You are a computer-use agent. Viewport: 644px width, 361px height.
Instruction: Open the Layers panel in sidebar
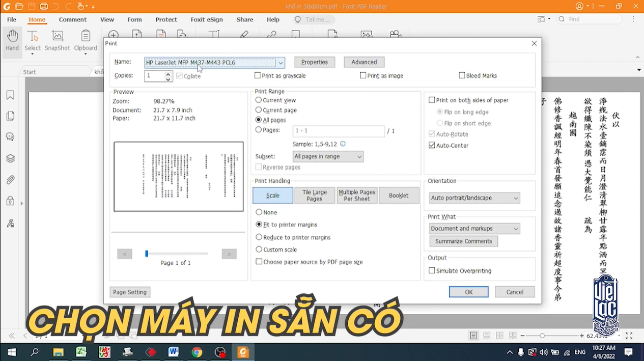10,158
